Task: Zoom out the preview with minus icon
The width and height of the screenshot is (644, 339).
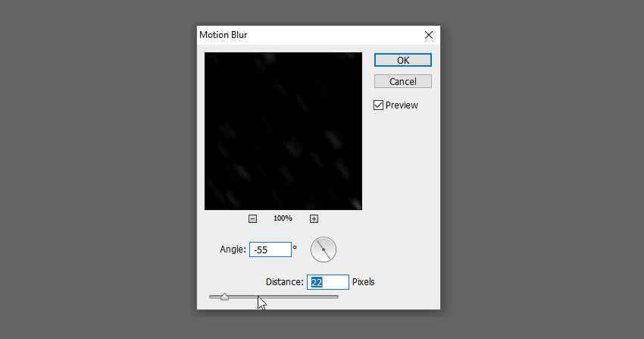Action: (x=252, y=218)
